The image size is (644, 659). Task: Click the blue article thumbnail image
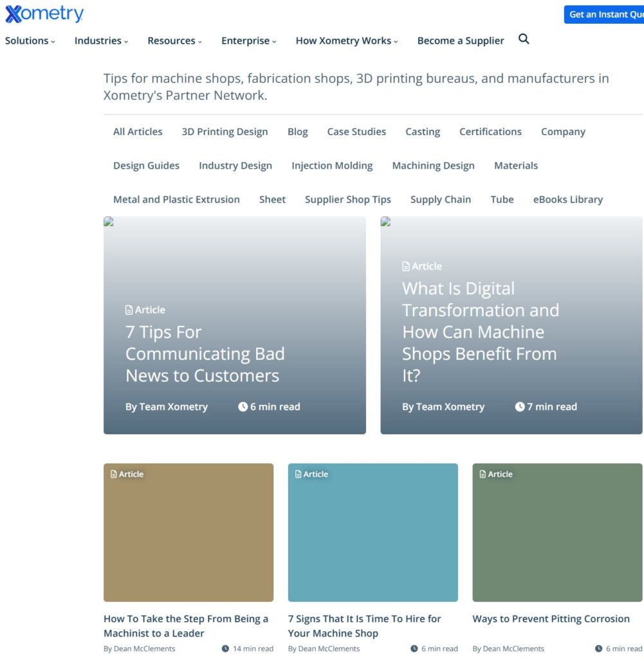tap(373, 532)
